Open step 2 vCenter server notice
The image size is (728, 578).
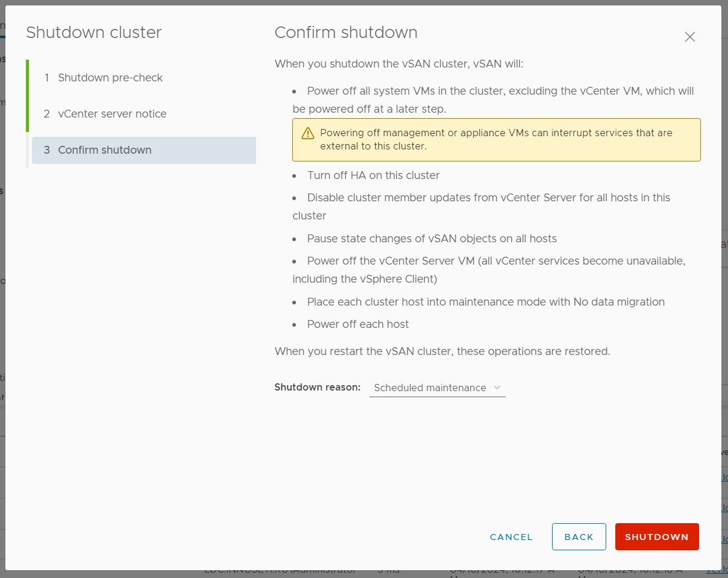tap(112, 114)
